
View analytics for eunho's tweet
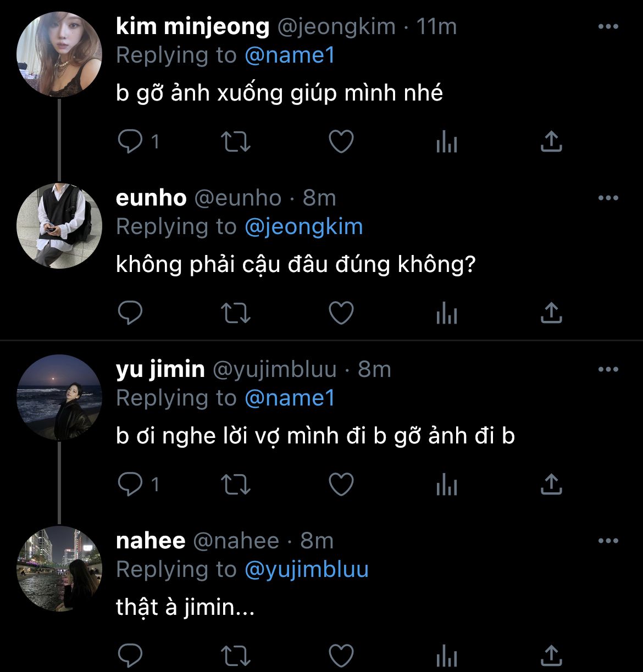[x=446, y=313]
